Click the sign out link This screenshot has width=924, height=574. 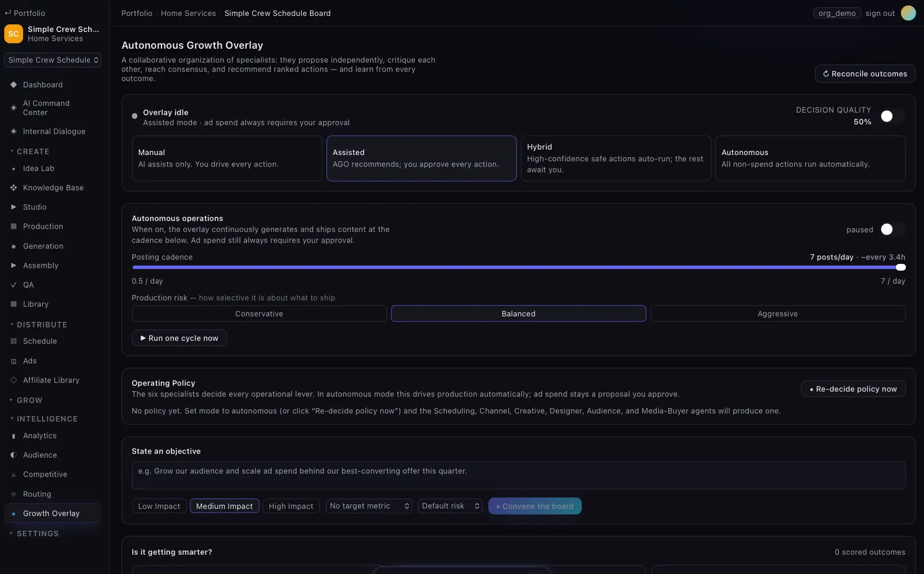[880, 13]
